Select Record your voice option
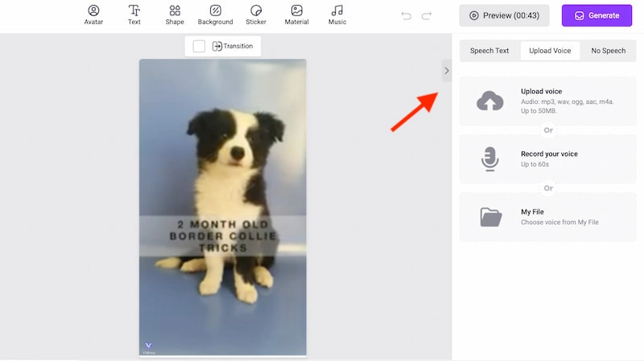Viewport: 644px width, 361px height. click(x=547, y=159)
